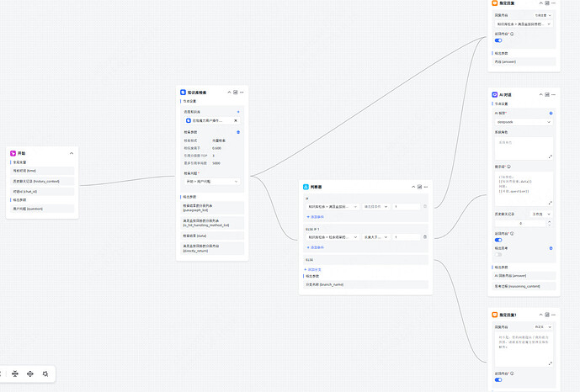Click the rightmost canvas toolbar icon

(45, 373)
